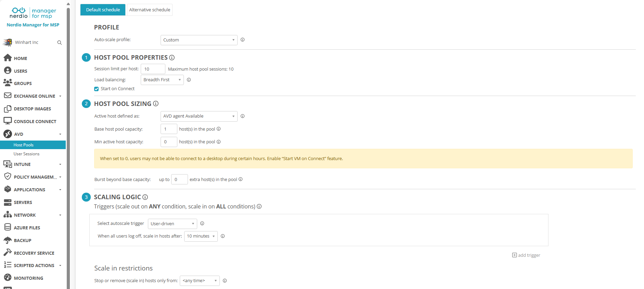
Task: Click the info icon beside Load balancing
Action: [x=189, y=80]
